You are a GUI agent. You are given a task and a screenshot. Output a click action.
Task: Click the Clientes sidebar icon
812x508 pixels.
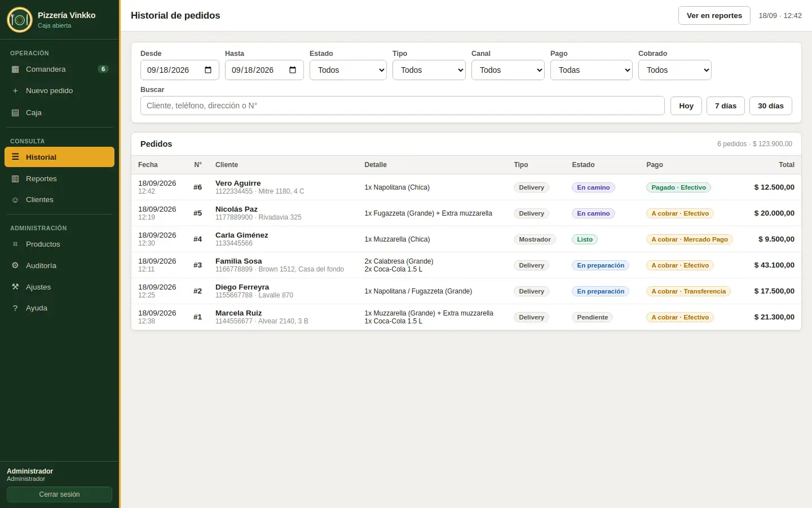[15, 200]
